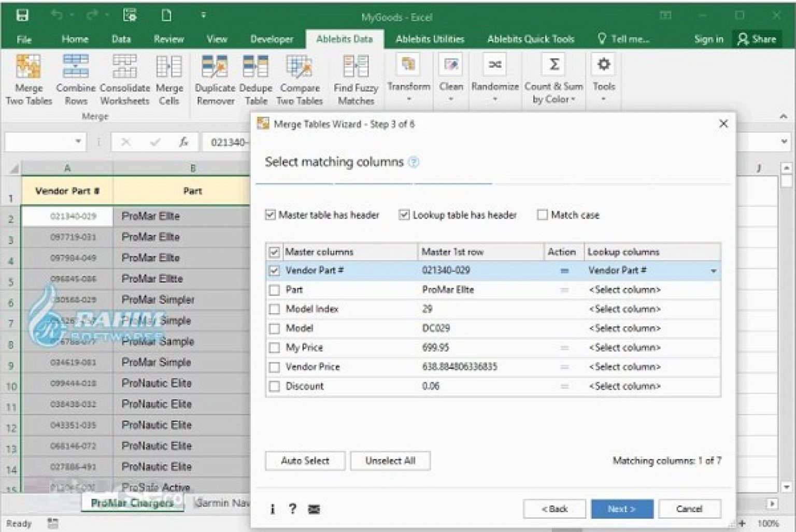
Task: Click the Duplicate Remover icon
Action: (x=215, y=78)
